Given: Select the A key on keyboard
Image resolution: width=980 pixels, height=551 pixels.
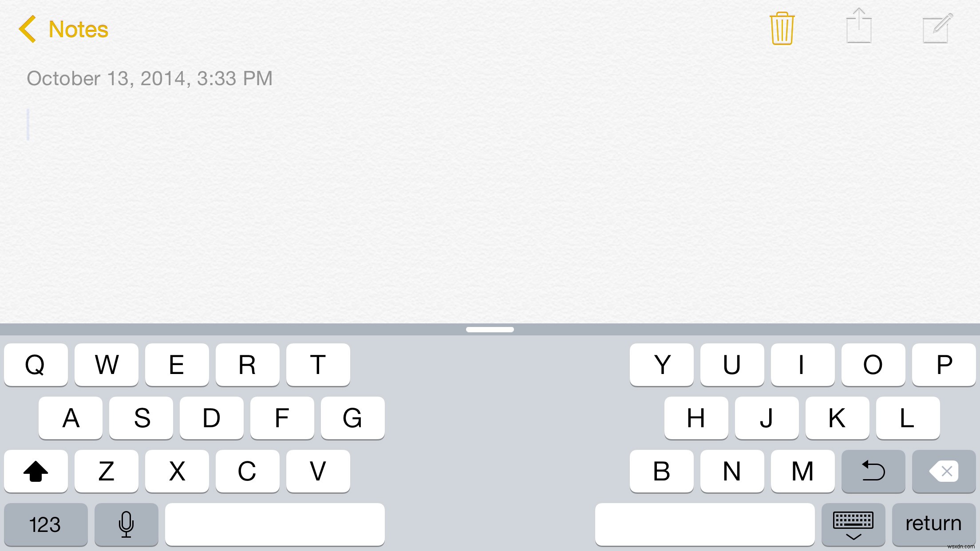Looking at the screenshot, I should click(x=71, y=418).
